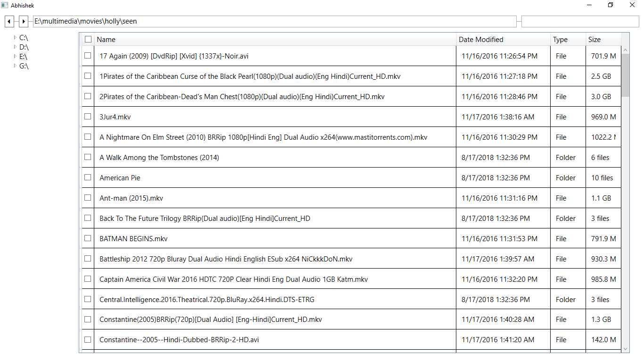This screenshot has width=644, height=354.
Task: Click the app icon in title bar
Action: (x=5, y=5)
